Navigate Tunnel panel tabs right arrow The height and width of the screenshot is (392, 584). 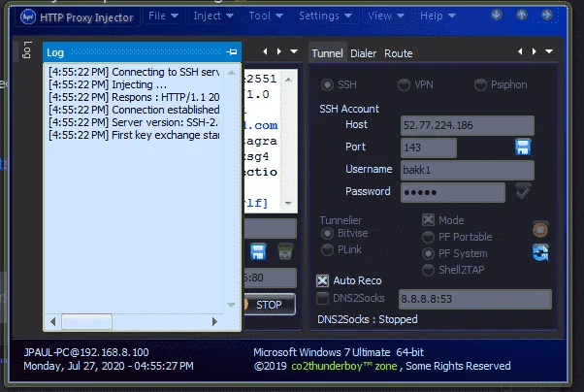pyautogui.click(x=535, y=51)
